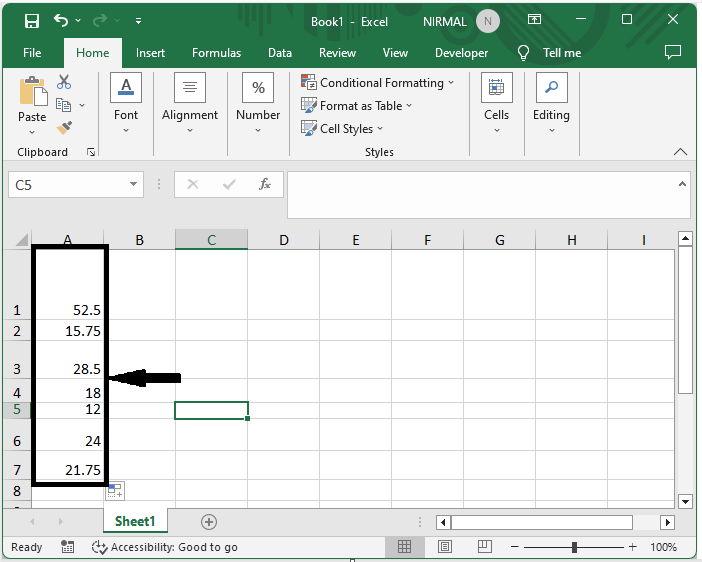Collapse the ribbon with the chevron

tap(680, 152)
